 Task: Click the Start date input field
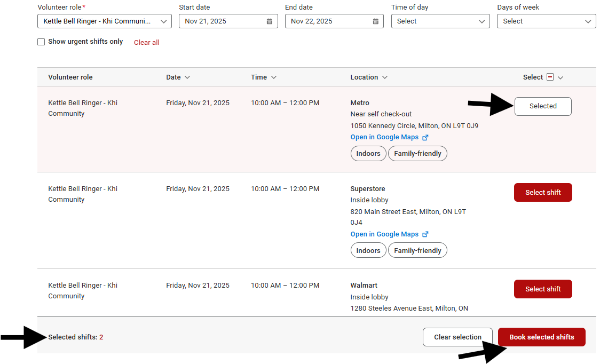pos(222,21)
